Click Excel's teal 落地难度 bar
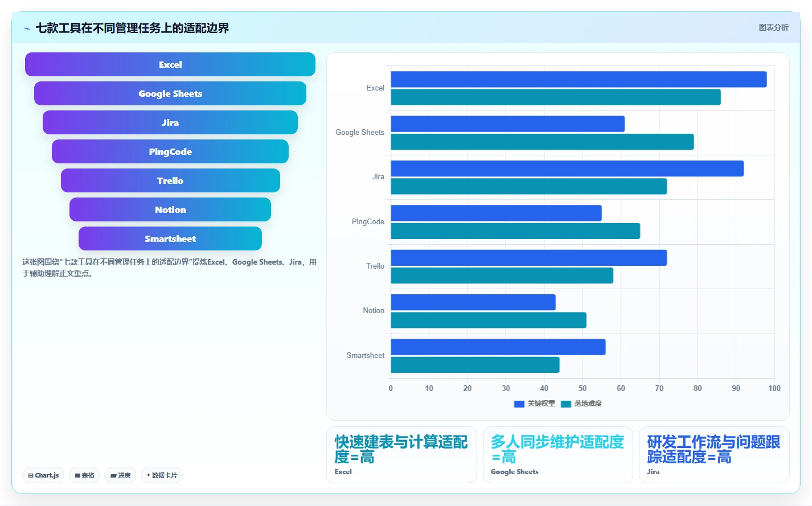Screen dimensions: 812x506 click(556, 97)
